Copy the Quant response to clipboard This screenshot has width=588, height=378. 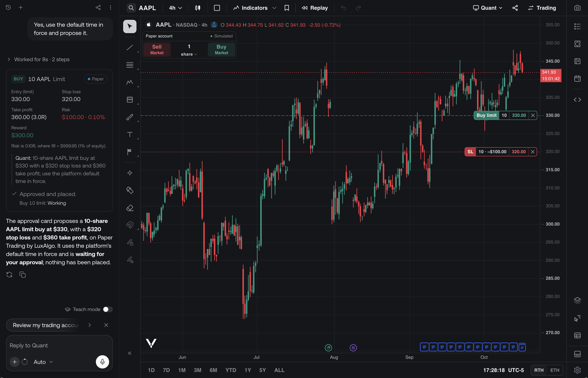23,275
